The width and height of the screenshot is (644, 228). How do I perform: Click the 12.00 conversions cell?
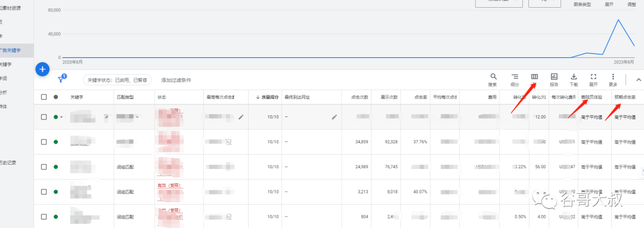(x=540, y=117)
